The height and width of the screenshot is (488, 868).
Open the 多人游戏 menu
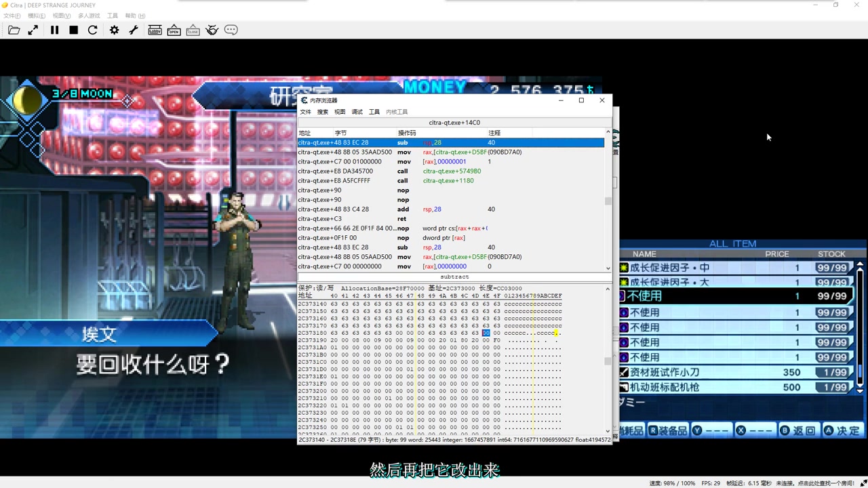pos(89,16)
